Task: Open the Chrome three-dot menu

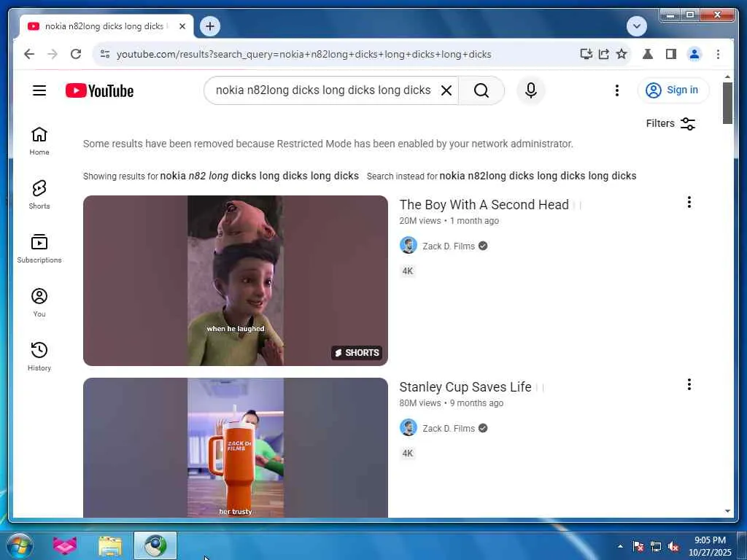Action: click(718, 54)
